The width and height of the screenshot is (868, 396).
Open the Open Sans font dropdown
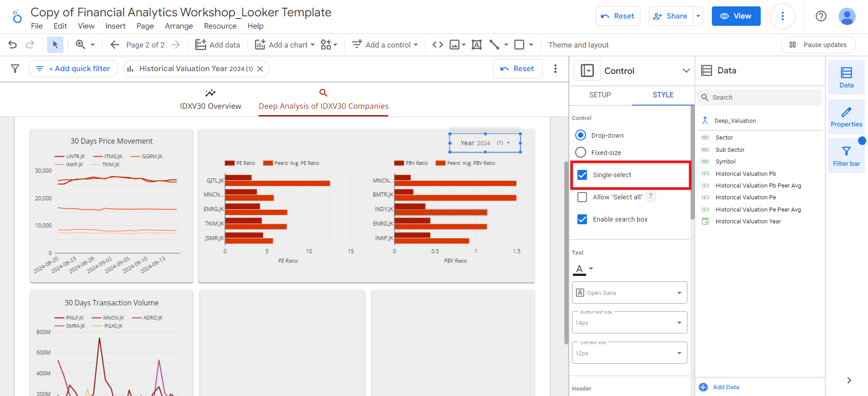pos(630,293)
